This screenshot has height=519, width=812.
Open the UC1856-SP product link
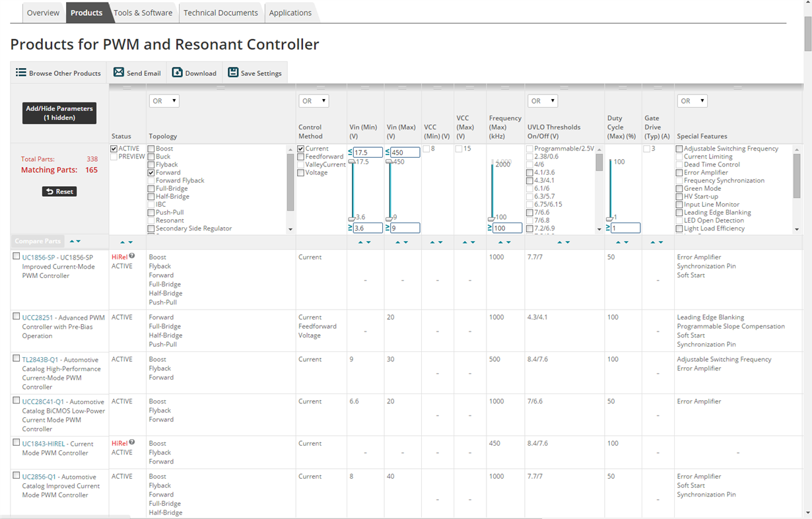click(38, 258)
